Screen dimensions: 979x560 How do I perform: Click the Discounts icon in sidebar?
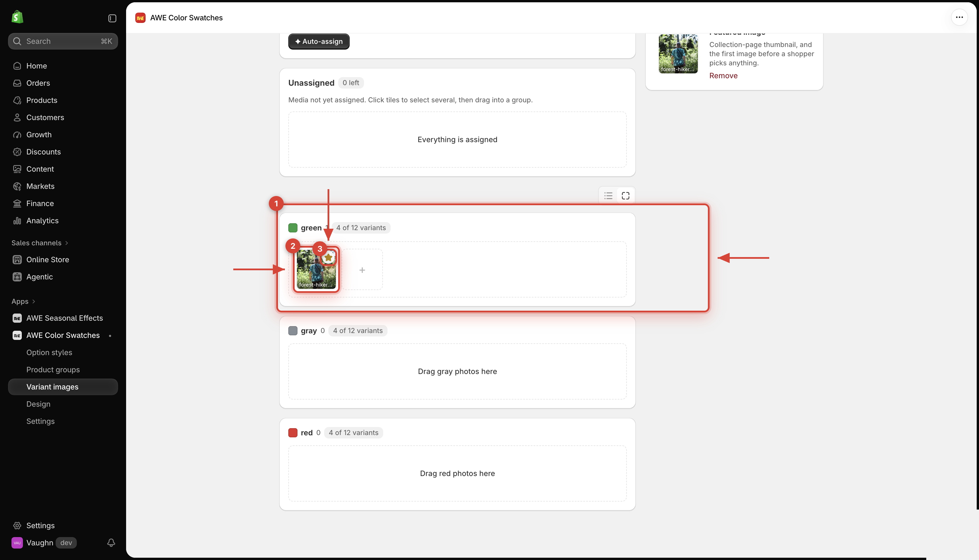[17, 152]
